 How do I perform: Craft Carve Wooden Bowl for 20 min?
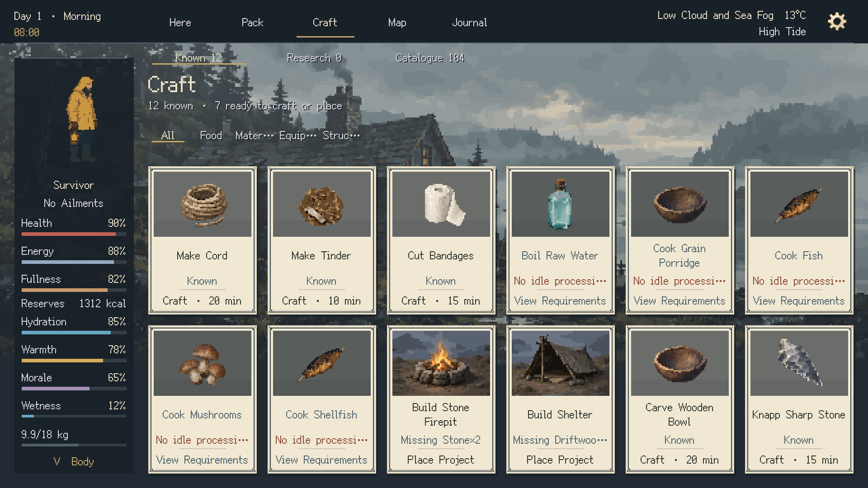(x=679, y=460)
